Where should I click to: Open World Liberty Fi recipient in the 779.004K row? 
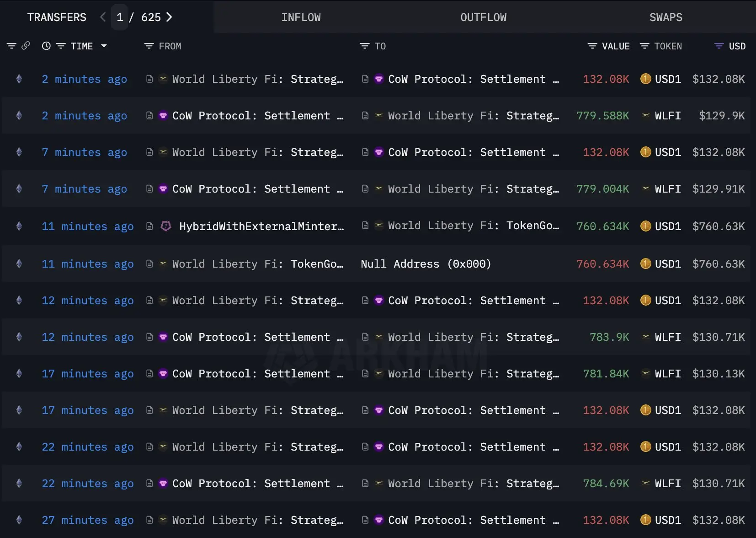pos(474,189)
